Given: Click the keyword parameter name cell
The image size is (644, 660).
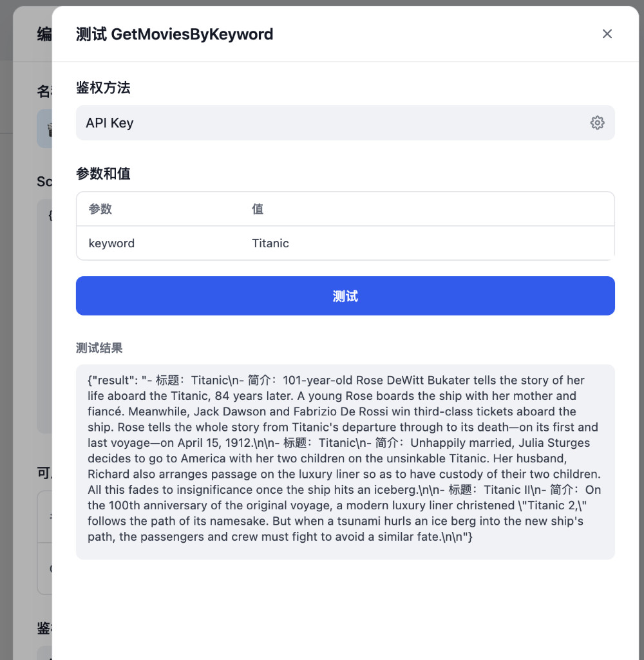Looking at the screenshot, I should point(112,243).
